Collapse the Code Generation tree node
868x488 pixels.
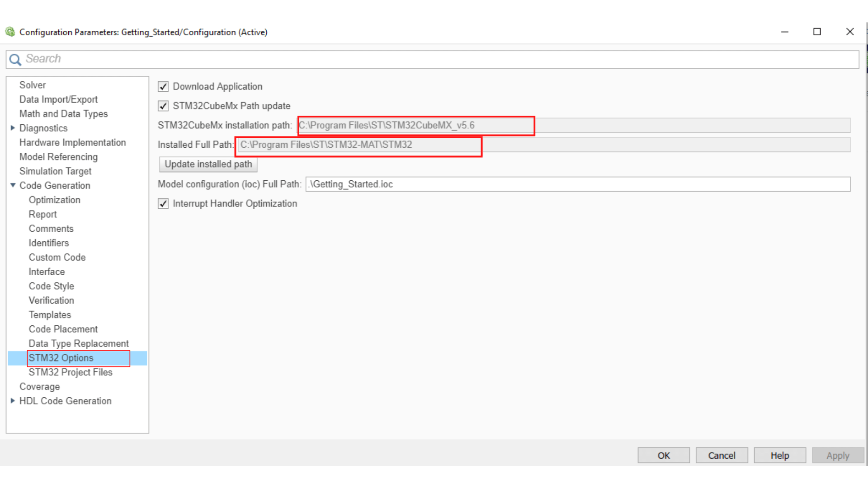click(13, 185)
